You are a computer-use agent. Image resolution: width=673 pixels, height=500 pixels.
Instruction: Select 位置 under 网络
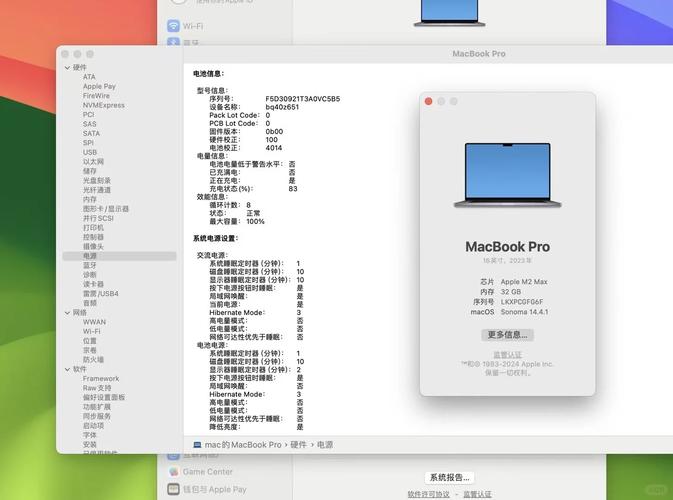[x=90, y=341]
